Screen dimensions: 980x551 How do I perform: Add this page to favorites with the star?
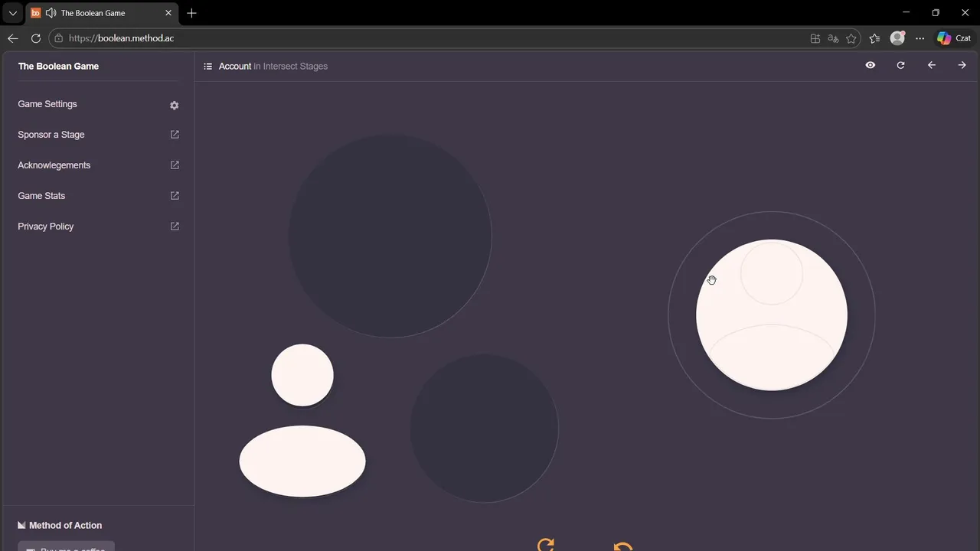coord(851,38)
